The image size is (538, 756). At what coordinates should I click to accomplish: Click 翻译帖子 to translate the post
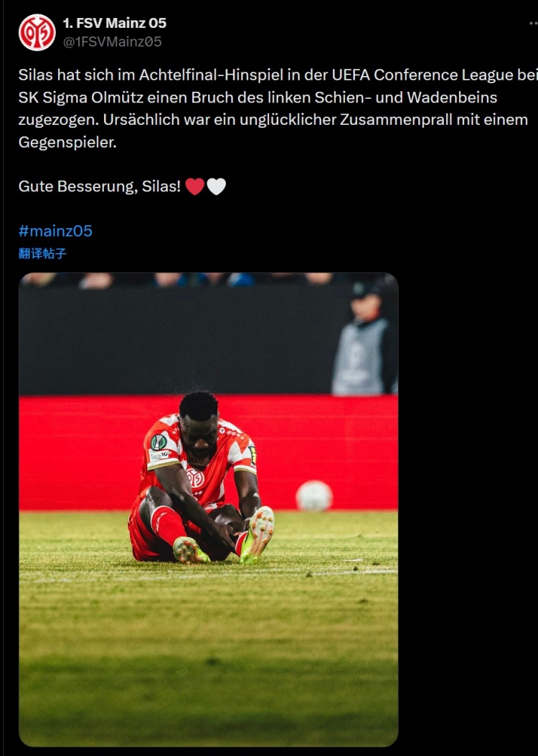42,254
